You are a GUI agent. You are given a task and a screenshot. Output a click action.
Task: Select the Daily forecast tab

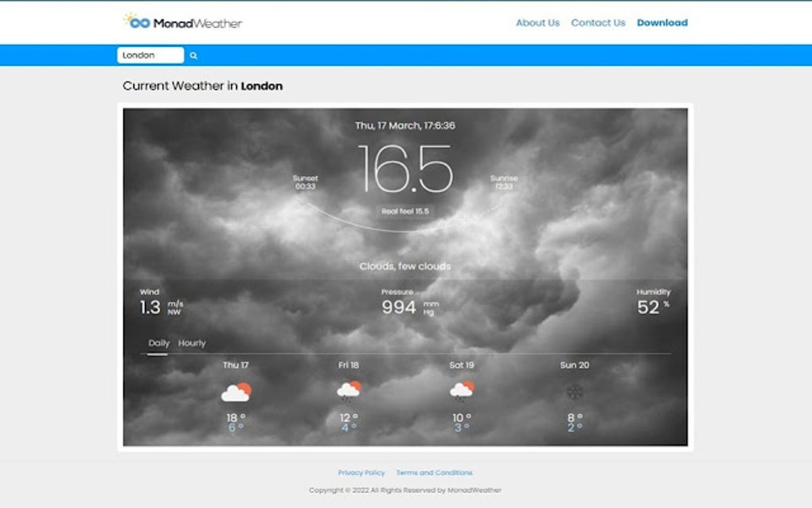159,342
